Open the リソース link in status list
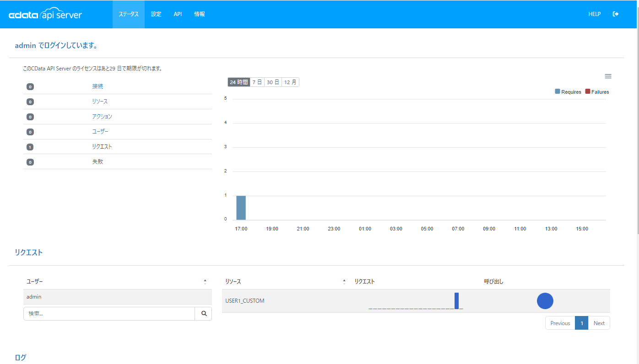The image size is (639, 364). point(100,102)
